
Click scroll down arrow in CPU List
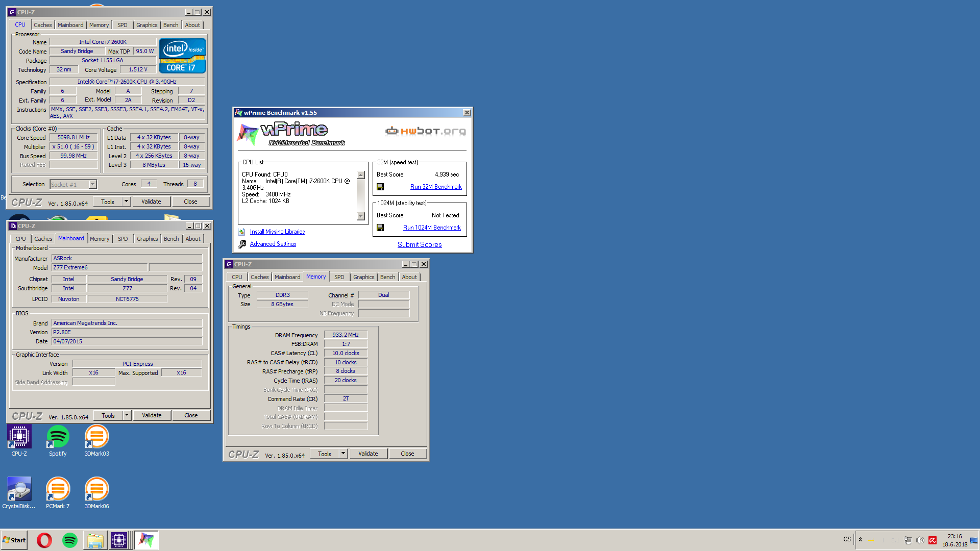click(x=361, y=216)
